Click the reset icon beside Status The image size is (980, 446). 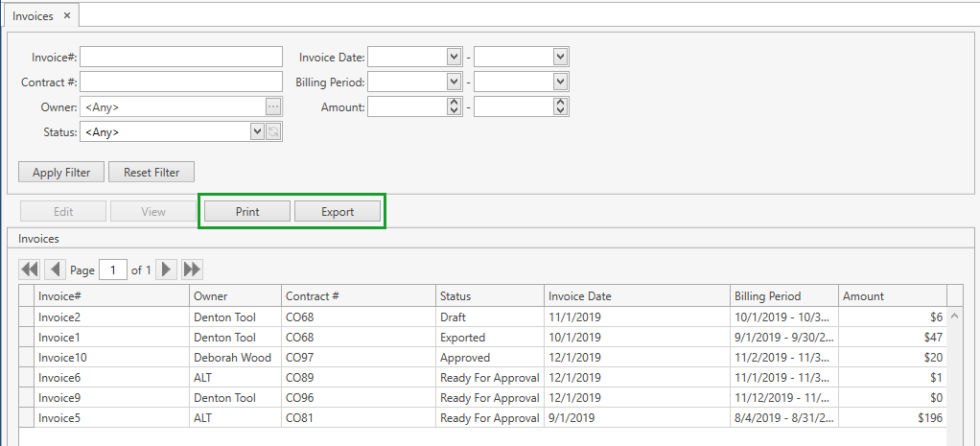[273, 131]
